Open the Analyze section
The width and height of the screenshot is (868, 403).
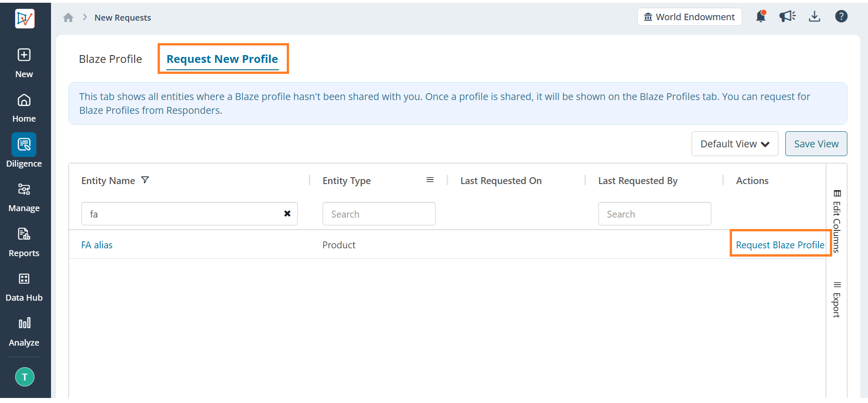[x=24, y=332]
